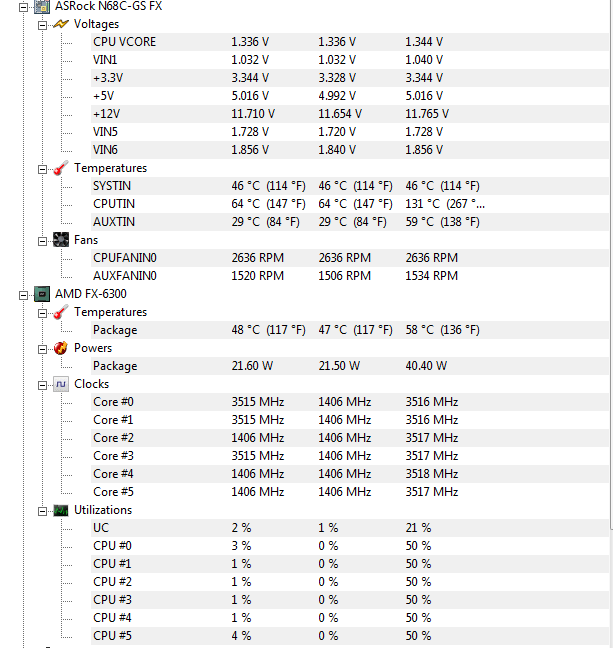Click the Fans section icon
The height and width of the screenshot is (648, 613).
[x=61, y=240]
